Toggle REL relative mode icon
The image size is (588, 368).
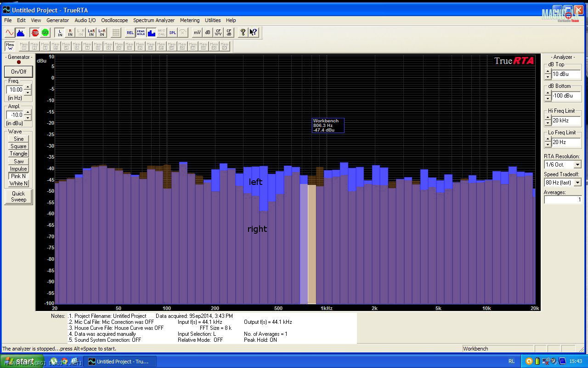130,32
